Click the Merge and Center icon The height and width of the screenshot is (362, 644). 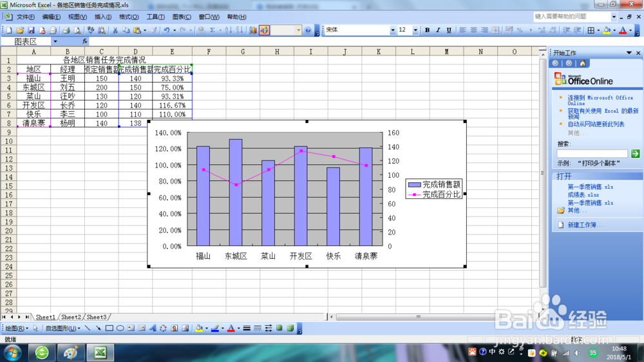pyautogui.click(x=496, y=30)
